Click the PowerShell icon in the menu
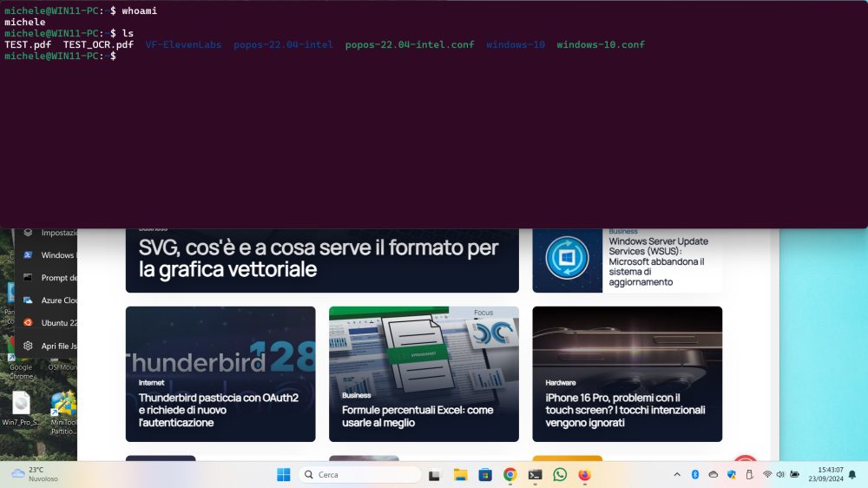Viewport: 868px width, 488px height. click(x=28, y=254)
